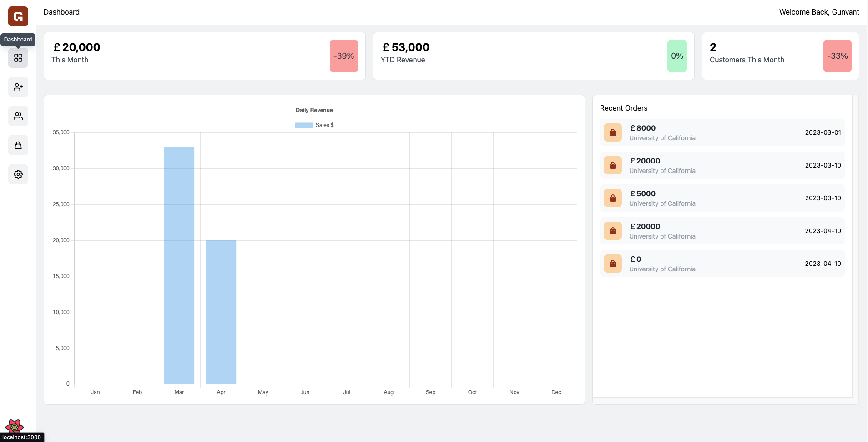Viewport: 868px width, 442px height.
Task: Click the YTD Revenue label
Action: coord(403,60)
